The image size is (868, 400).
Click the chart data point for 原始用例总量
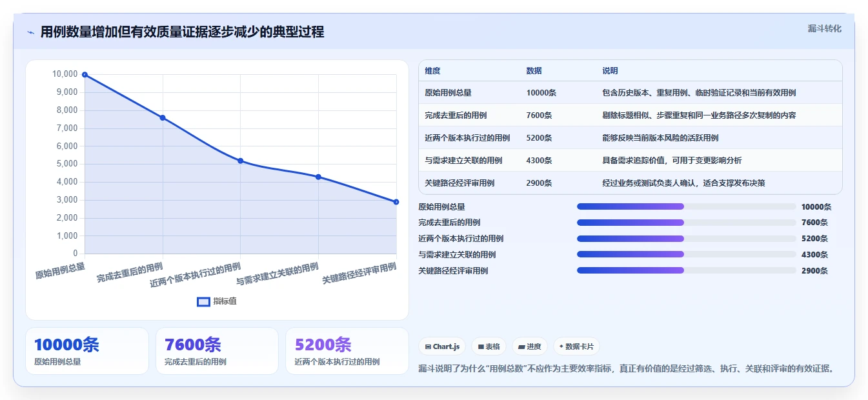[85, 75]
